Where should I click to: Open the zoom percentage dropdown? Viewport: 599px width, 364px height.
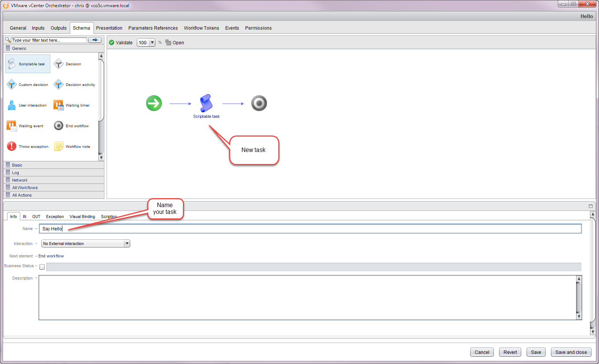point(152,42)
